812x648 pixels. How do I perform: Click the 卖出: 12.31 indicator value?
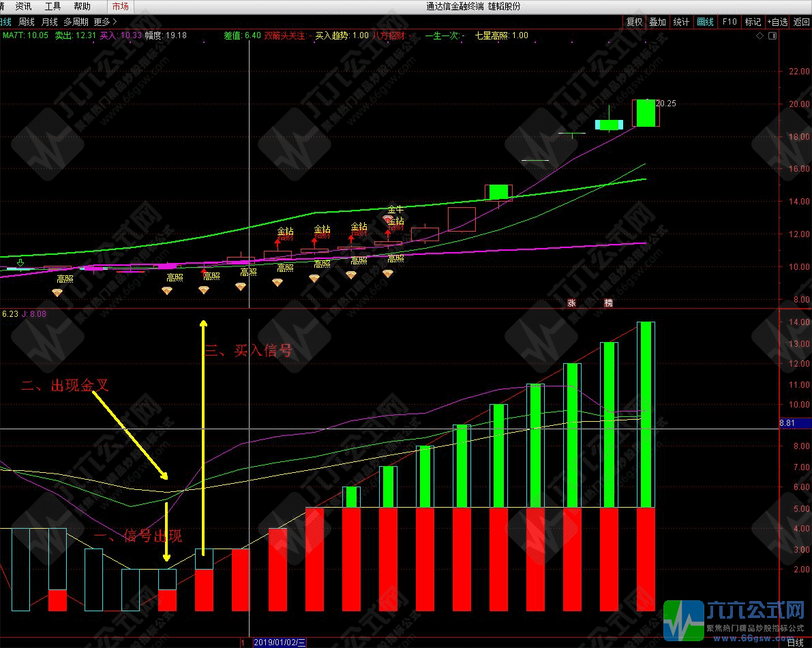(x=76, y=35)
